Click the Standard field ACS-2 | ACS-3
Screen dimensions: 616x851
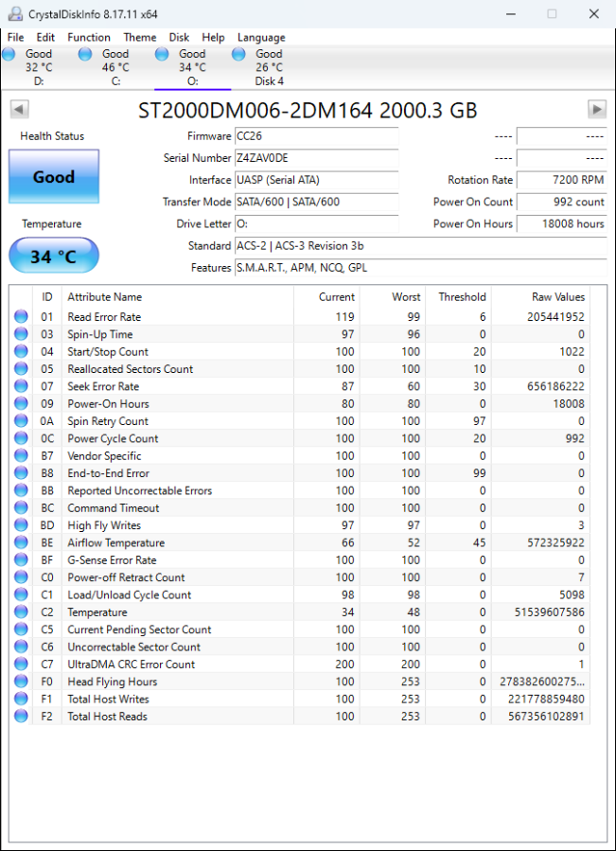(421, 246)
